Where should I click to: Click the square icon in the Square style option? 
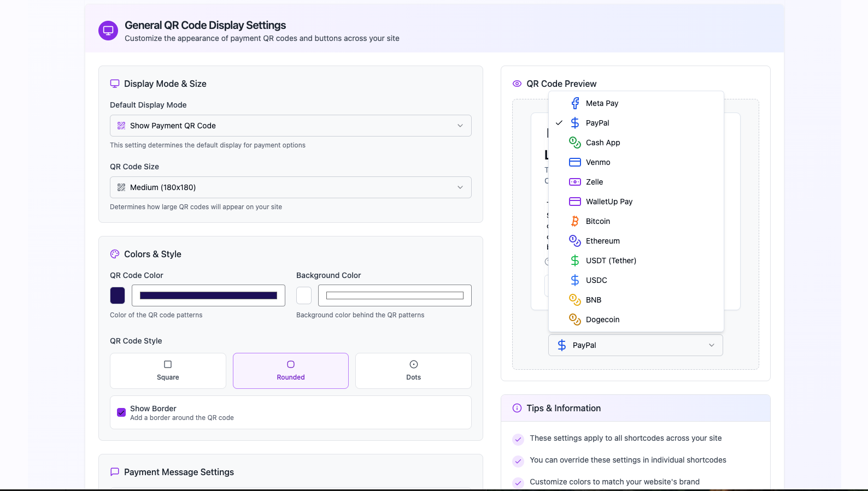tap(168, 364)
